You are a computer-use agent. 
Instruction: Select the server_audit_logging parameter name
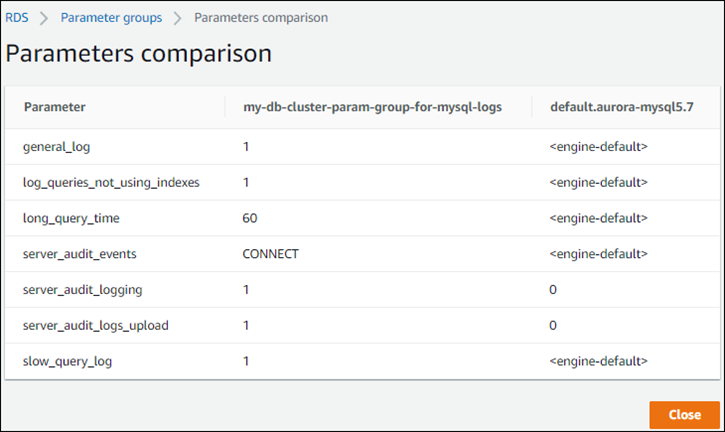(x=82, y=289)
